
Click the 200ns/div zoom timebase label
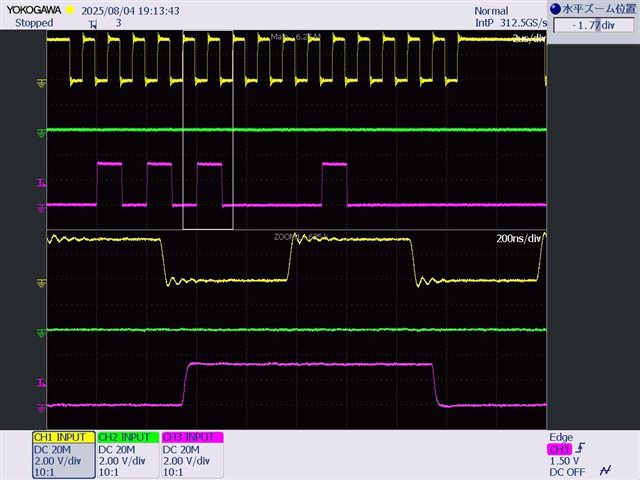pyautogui.click(x=518, y=238)
